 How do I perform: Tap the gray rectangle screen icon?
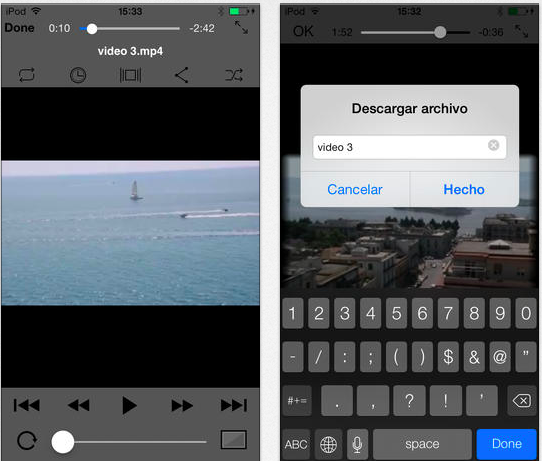pyautogui.click(x=234, y=440)
